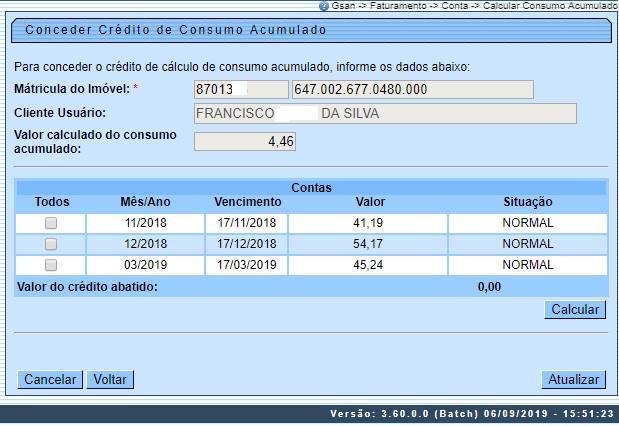The width and height of the screenshot is (619, 426).
Task: Click the Vencimento column header
Action: [247, 202]
